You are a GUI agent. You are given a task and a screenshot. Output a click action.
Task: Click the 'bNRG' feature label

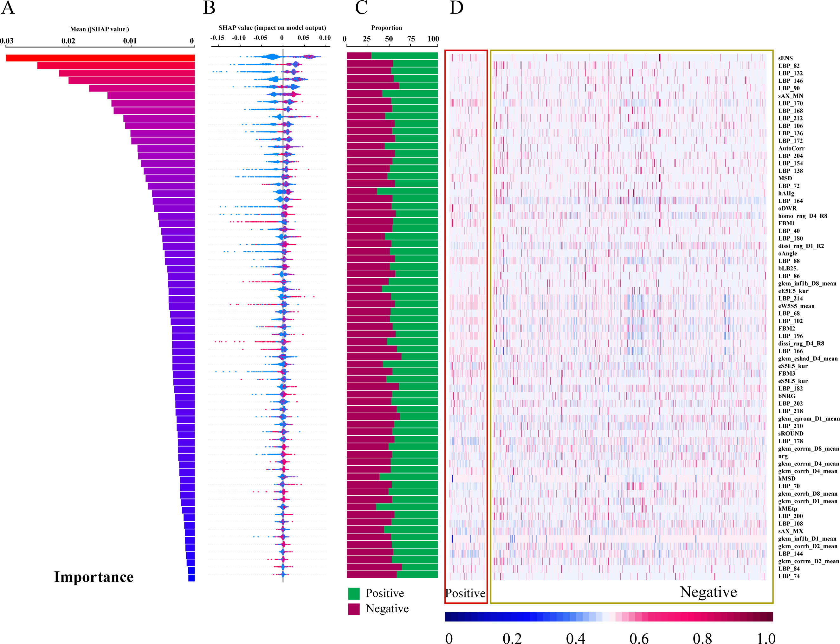tap(787, 396)
